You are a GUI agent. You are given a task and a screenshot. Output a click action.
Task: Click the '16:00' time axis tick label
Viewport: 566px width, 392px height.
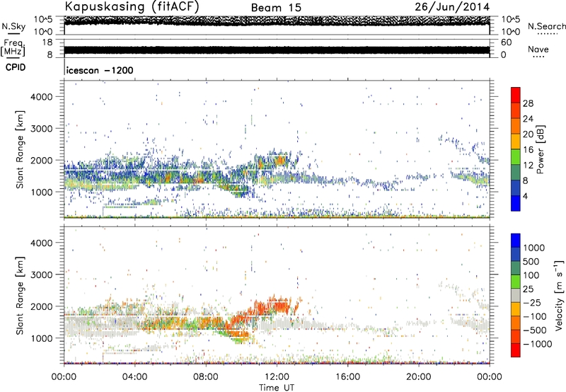pyautogui.click(x=347, y=377)
